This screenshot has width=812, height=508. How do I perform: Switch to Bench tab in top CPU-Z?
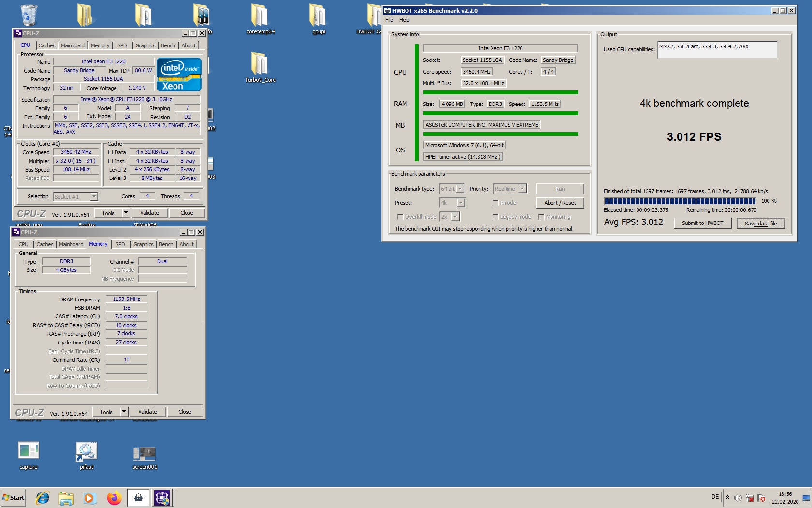(168, 45)
